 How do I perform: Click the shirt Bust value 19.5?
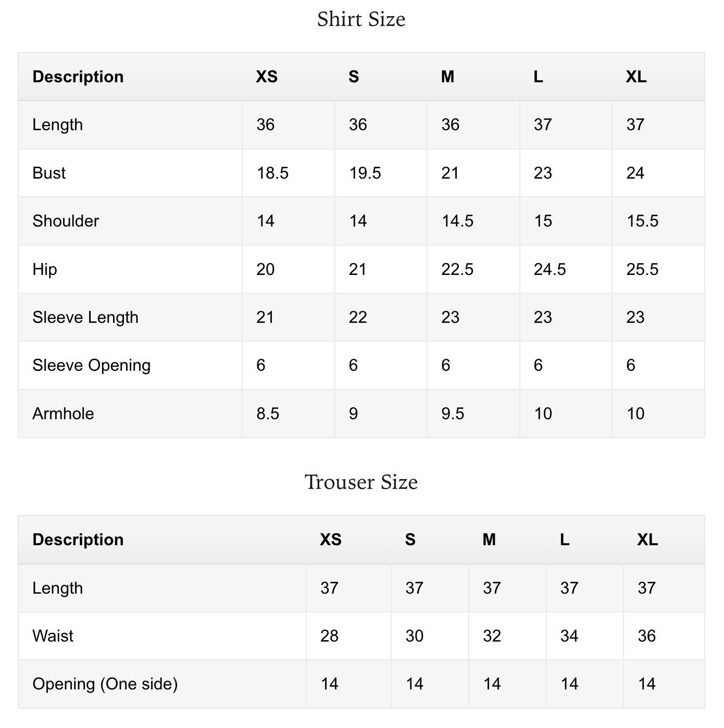(365, 173)
